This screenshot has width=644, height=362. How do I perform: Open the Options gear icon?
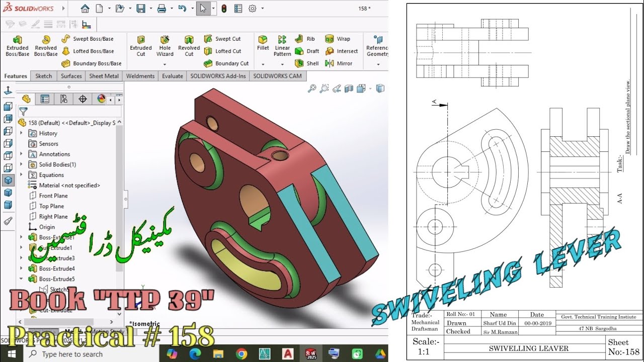click(252, 9)
